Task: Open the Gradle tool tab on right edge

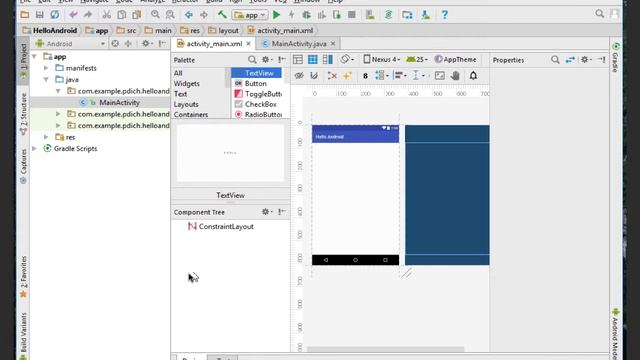Action: point(616,57)
